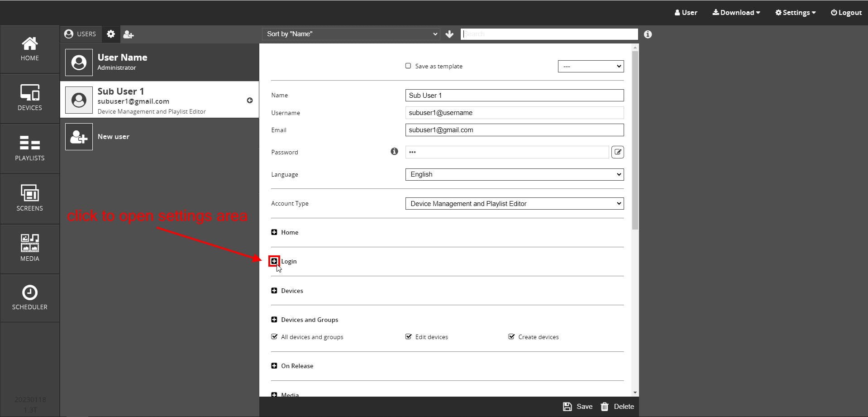Click the Sub User 1 arrow icon

250,101
